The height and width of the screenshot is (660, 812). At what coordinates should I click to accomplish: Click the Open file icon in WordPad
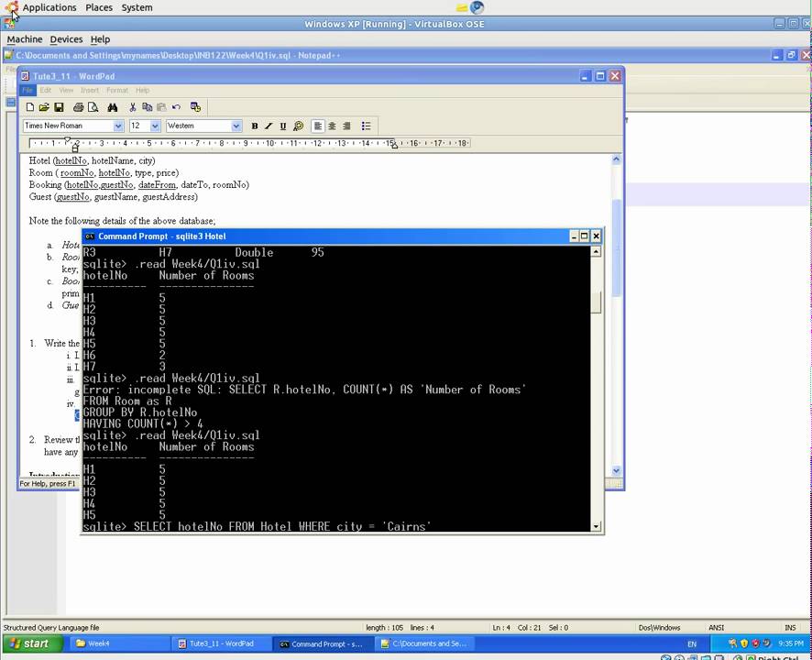44,107
